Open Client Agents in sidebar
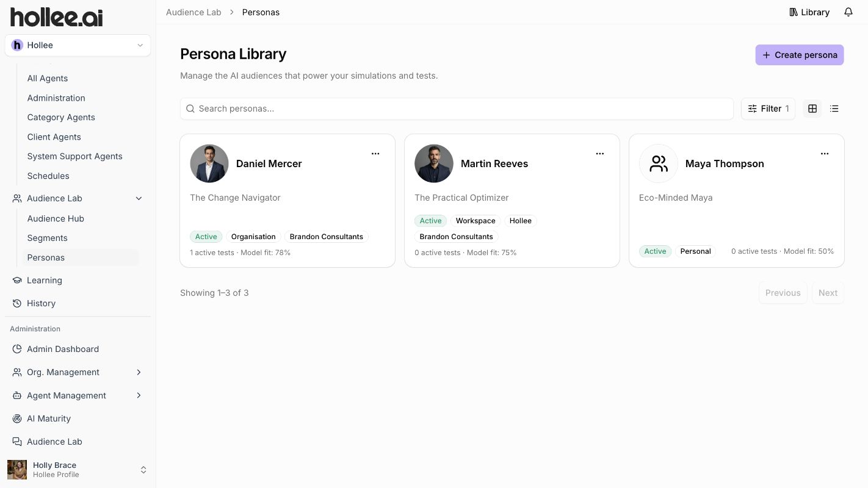Screen dimensions: 868x488 (54, 137)
